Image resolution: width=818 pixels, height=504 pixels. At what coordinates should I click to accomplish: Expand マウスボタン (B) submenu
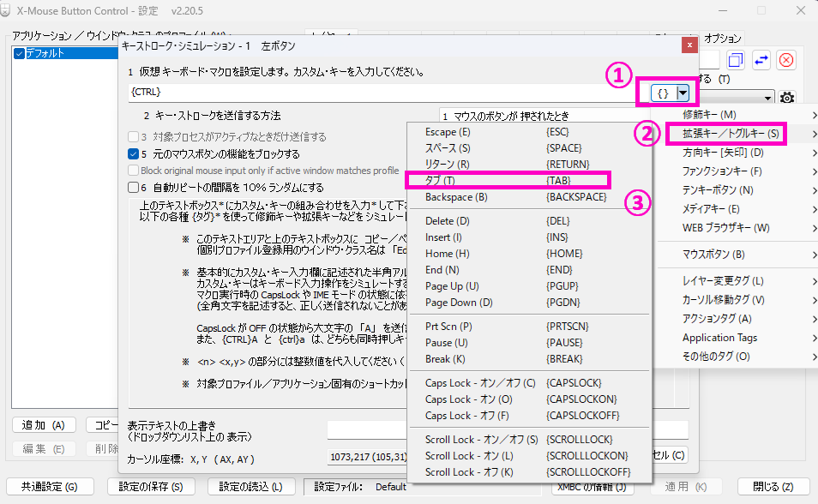(x=737, y=255)
